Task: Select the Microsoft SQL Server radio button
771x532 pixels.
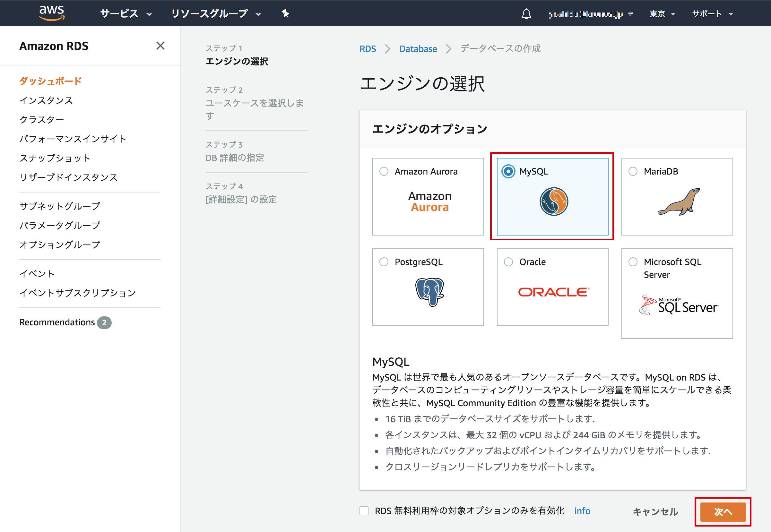Action: [x=633, y=262]
